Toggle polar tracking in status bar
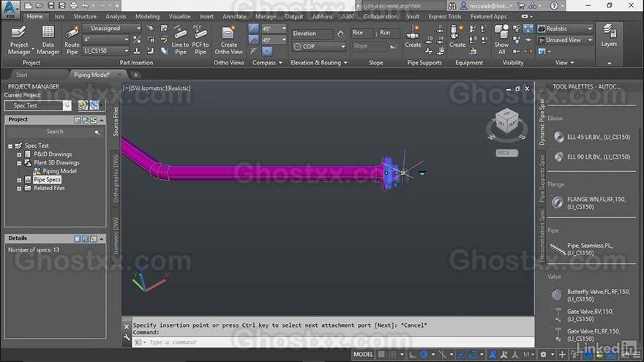Image resolution: width=644 pixels, height=362 pixels. pyautogui.click(x=424, y=354)
